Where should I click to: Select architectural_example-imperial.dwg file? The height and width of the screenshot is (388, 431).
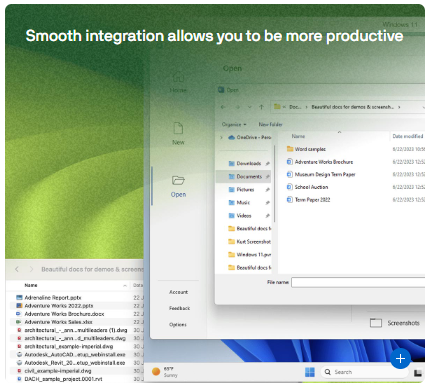(65, 346)
